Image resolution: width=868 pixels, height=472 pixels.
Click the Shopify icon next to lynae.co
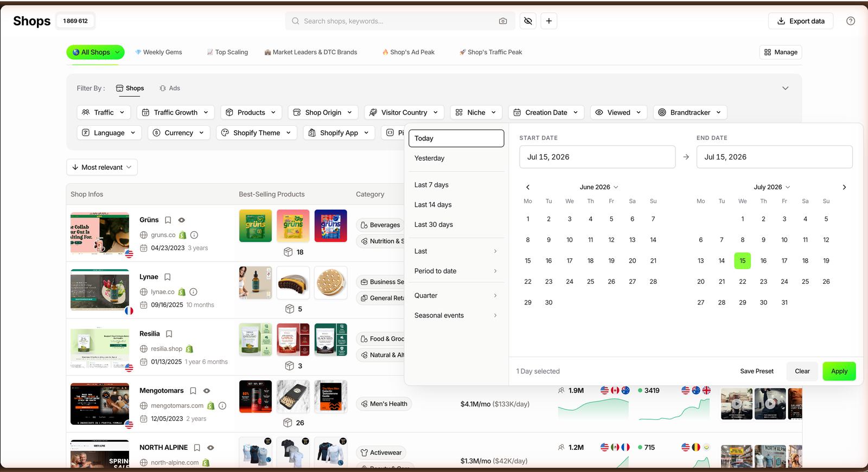pyautogui.click(x=182, y=292)
